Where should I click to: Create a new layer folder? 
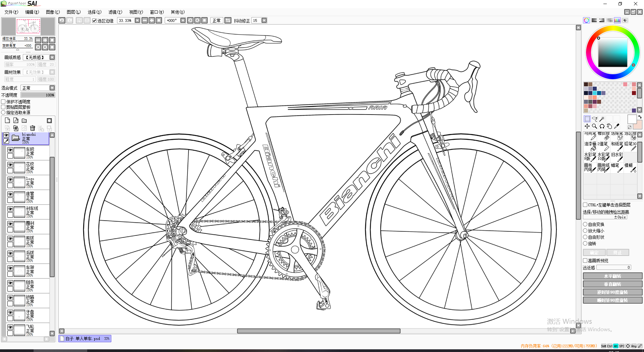point(24,120)
